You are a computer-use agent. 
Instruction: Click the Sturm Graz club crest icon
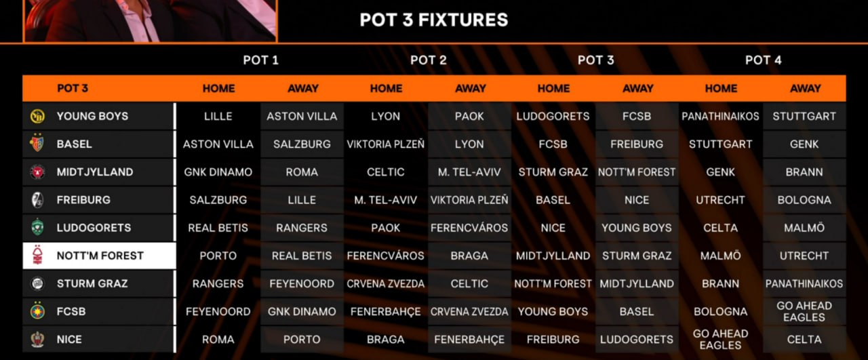tap(37, 283)
